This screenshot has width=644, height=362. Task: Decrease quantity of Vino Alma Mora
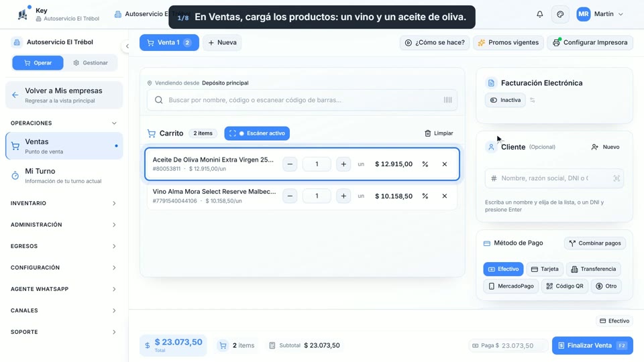[x=290, y=196]
